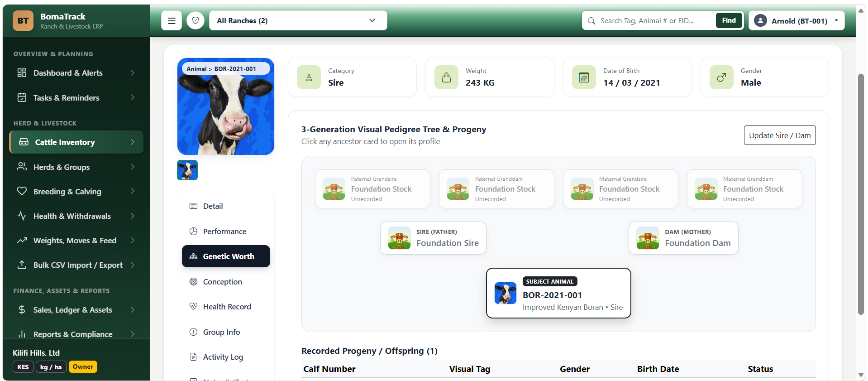Open Weights, Moves & Feed section
This screenshot has height=381, width=868.
(x=76, y=241)
